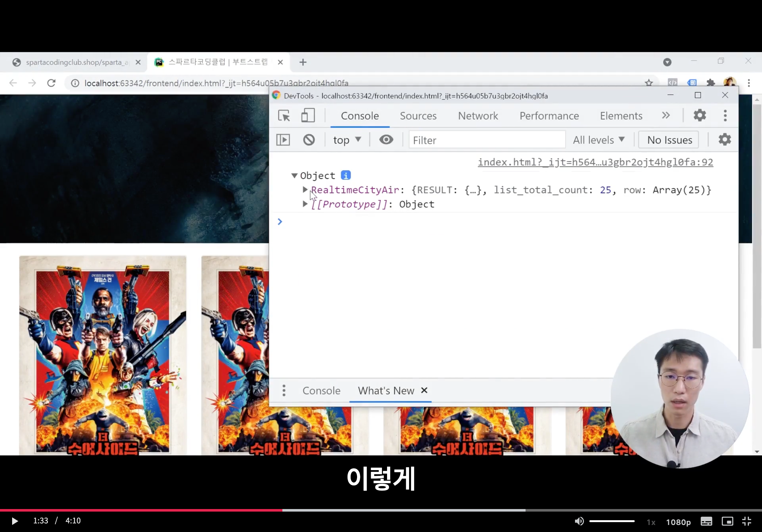The width and height of the screenshot is (762, 532).
Task: Open console settings gear icon
Action: [x=724, y=140]
